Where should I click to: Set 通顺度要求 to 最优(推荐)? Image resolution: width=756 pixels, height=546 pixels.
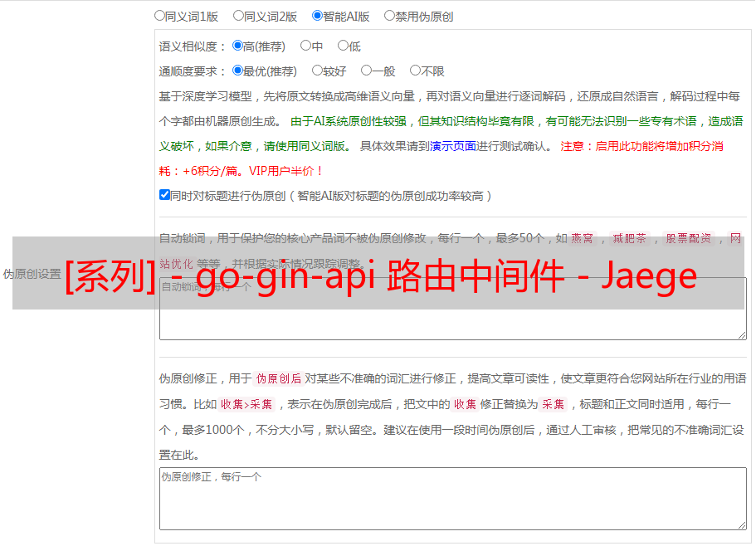pos(237,71)
